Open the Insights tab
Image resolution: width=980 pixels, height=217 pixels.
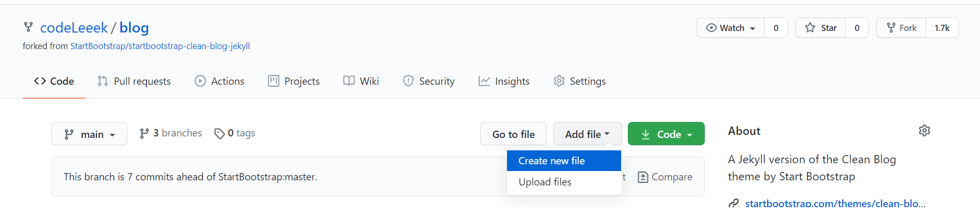pos(504,81)
